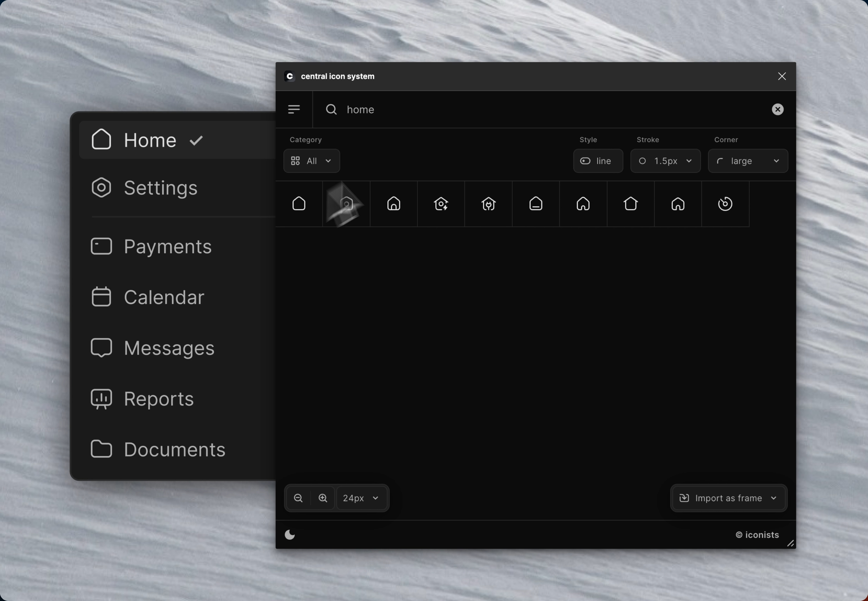Open the Corner large dropdown
The height and width of the screenshot is (601, 868).
tap(747, 161)
